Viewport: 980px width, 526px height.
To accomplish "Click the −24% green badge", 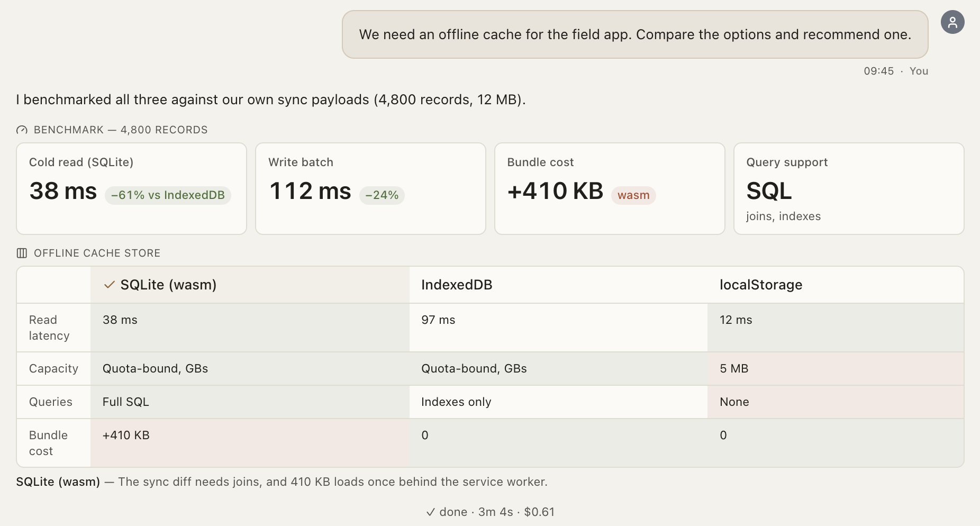I will click(x=382, y=195).
